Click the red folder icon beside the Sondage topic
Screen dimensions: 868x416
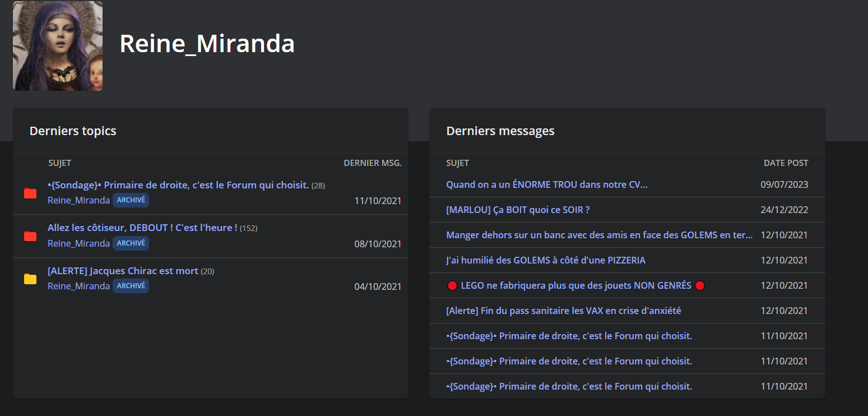tap(30, 193)
